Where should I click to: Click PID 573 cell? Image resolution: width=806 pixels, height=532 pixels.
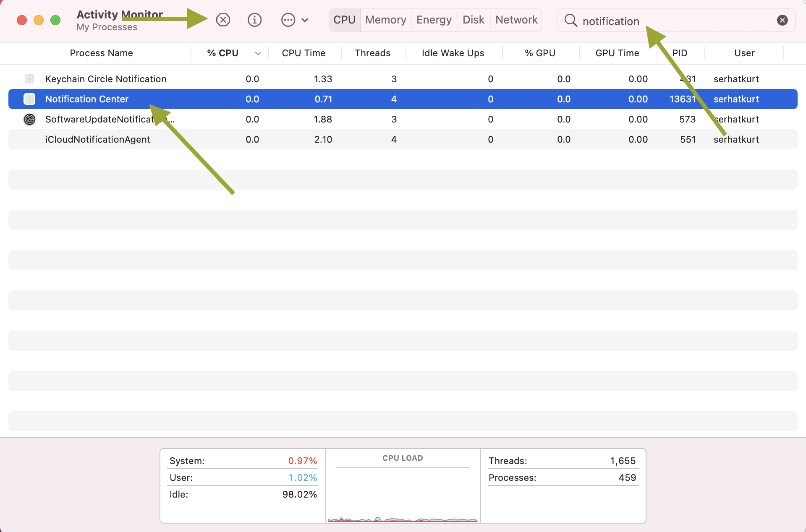[688, 119]
